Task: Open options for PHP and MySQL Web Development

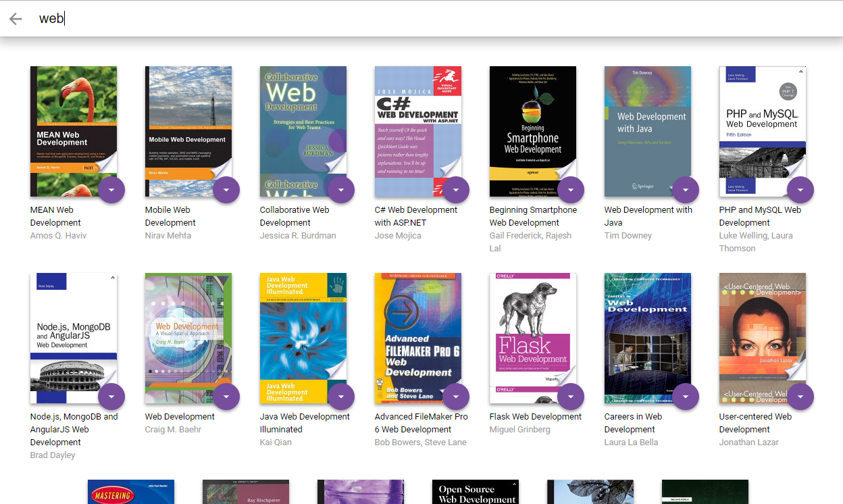Action: [800, 190]
